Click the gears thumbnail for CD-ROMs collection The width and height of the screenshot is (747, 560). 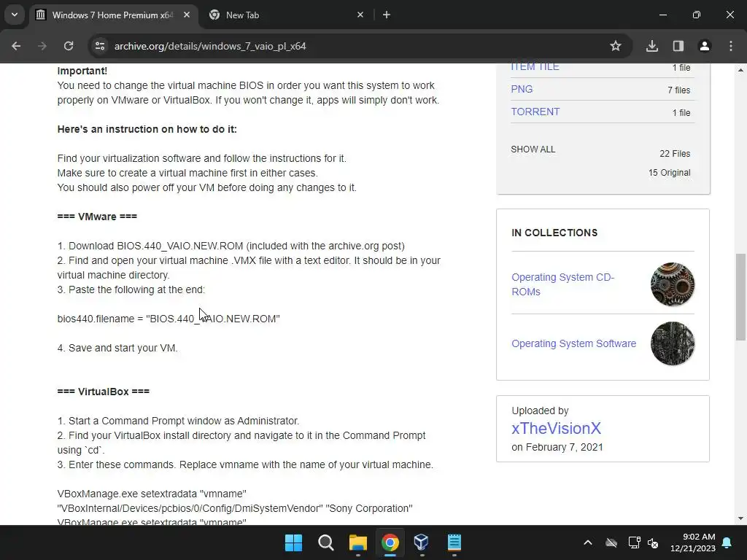point(672,284)
